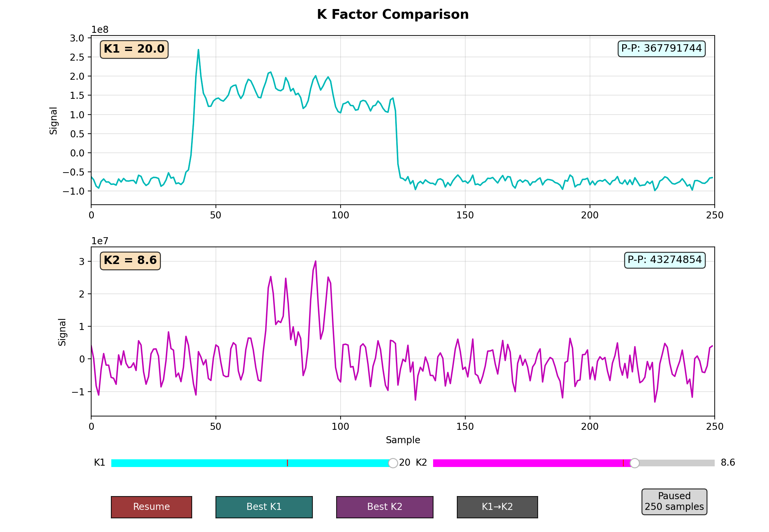Viewport: 769px width, 532px height.
Task: Click the K1 = 20.0 label box
Action: pos(134,49)
